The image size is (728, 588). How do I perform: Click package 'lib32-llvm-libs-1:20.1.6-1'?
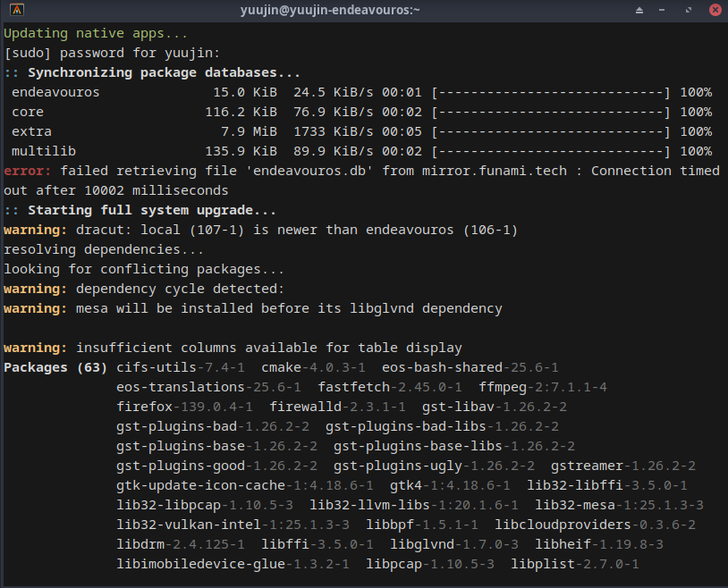point(414,505)
